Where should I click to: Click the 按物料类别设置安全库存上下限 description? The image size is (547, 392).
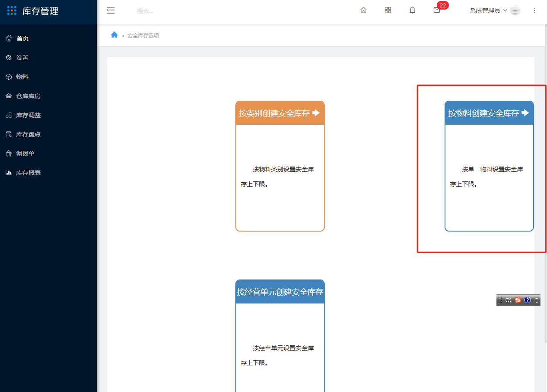(277, 177)
